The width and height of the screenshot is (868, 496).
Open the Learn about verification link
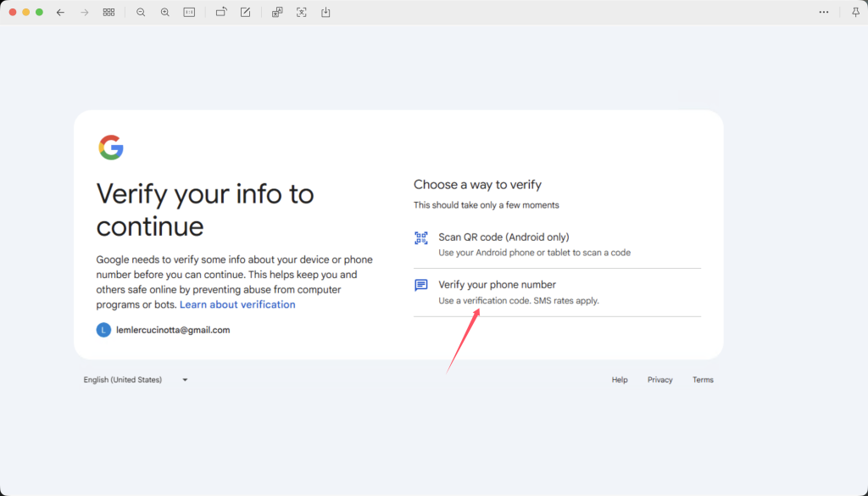[237, 304]
